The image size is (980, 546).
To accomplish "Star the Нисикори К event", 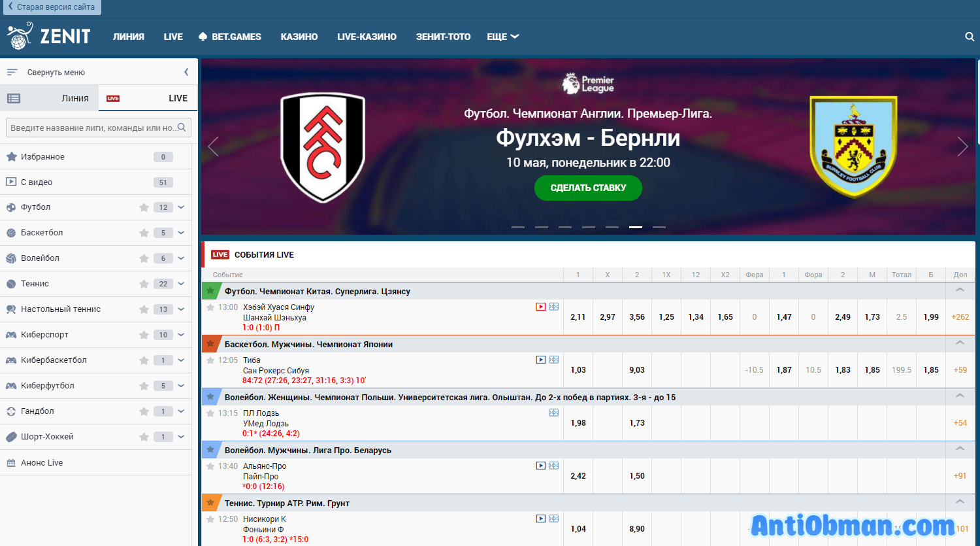I will (x=210, y=519).
